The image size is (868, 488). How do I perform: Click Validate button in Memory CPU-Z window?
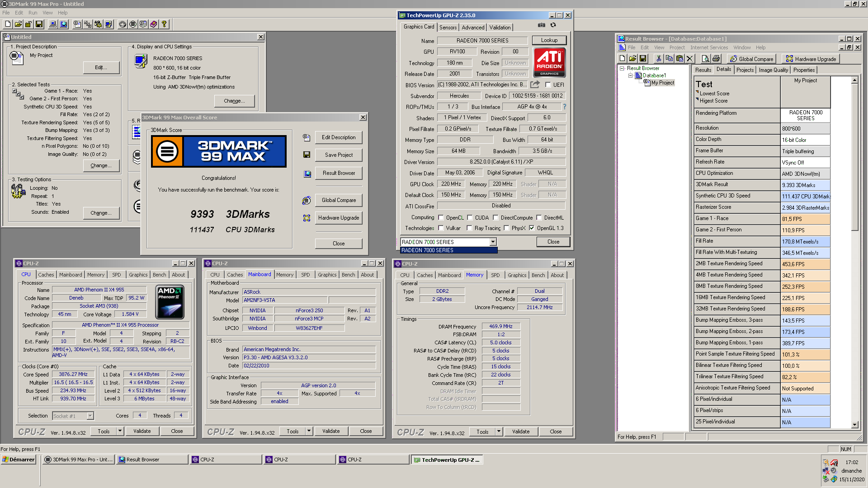tap(521, 432)
